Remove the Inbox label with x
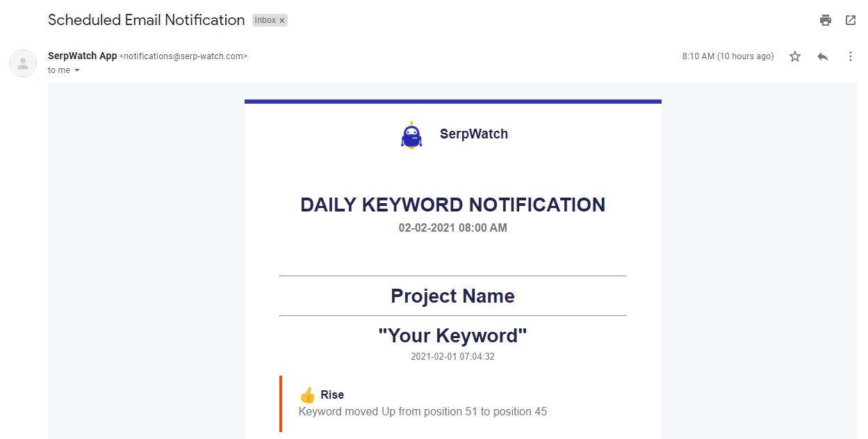Viewport: 868px width, 439px height. click(x=282, y=21)
